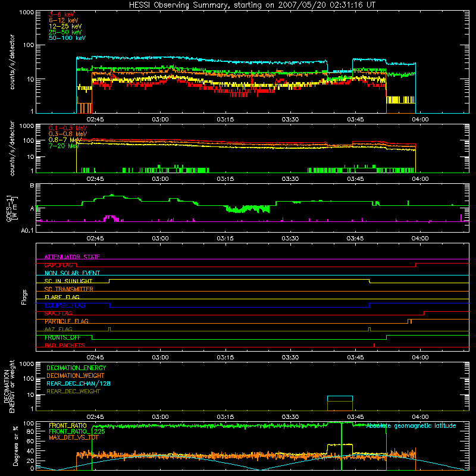The height and width of the screenshot is (476, 476).
Task: Click the A0.1 tick on the GOES axis
Action: pos(27,230)
